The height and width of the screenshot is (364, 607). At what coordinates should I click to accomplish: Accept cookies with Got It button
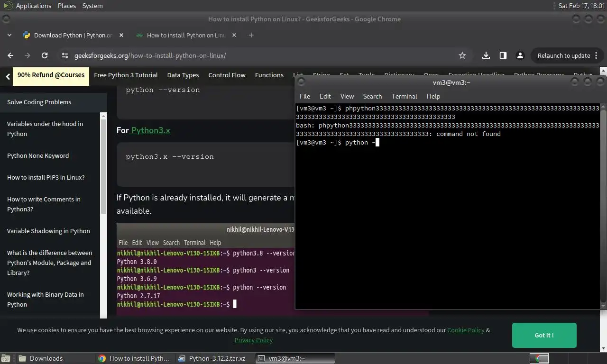pos(544,335)
